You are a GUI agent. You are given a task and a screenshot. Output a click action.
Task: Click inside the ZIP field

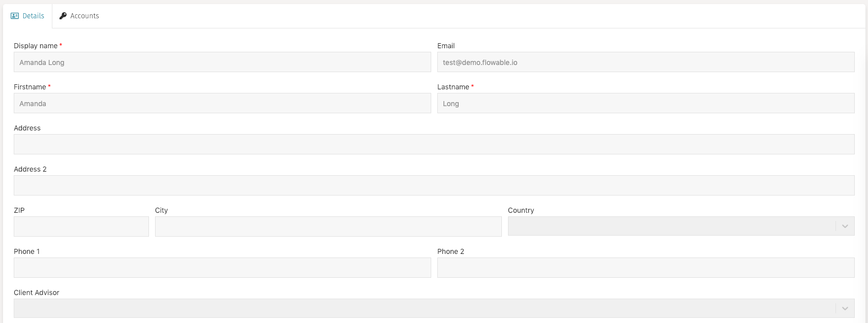point(81,226)
